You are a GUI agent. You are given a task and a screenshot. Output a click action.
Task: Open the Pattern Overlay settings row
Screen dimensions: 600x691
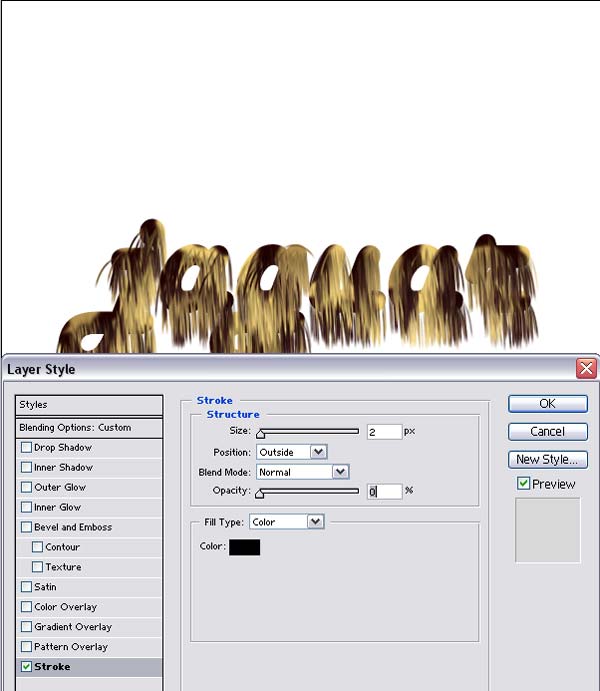tap(89, 646)
